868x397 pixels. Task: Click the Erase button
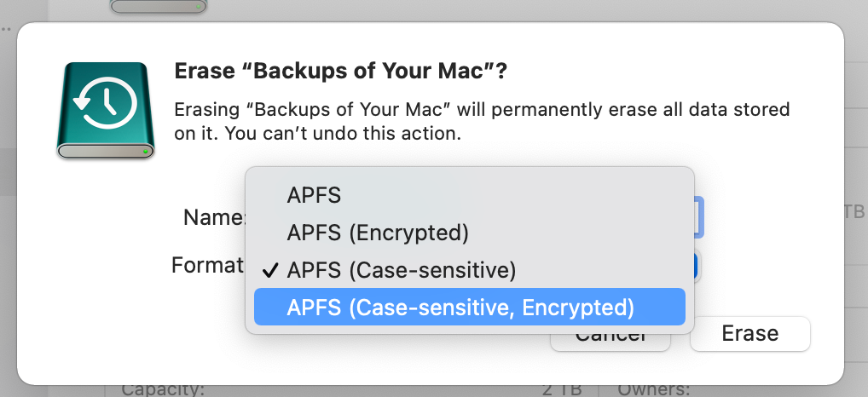pos(750,333)
